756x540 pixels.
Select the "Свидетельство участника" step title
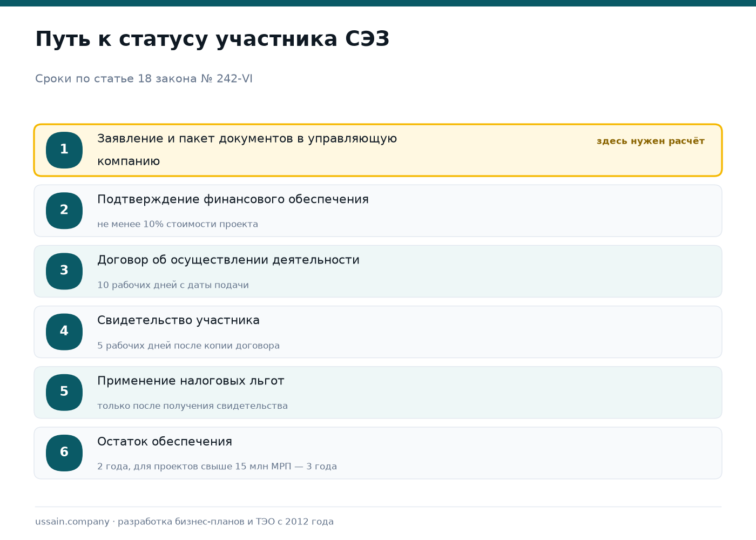(x=178, y=320)
